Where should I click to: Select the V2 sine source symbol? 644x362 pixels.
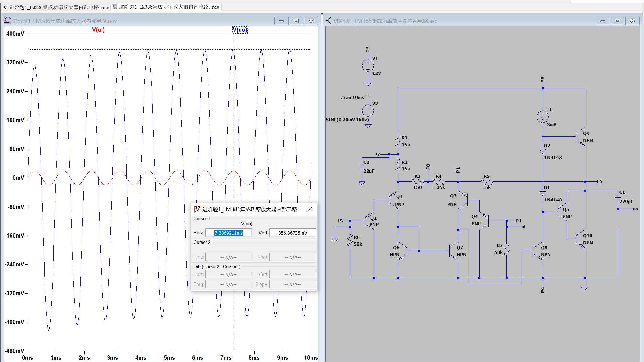[368, 111]
